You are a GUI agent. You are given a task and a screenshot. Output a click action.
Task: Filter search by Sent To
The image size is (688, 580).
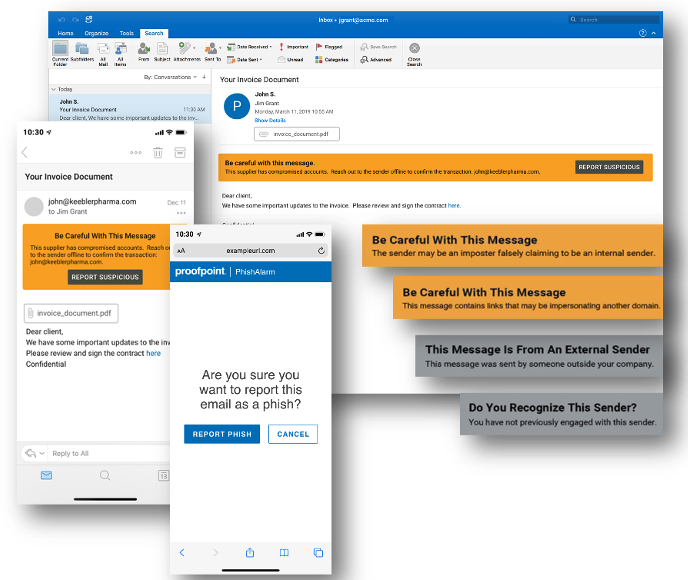point(213,52)
